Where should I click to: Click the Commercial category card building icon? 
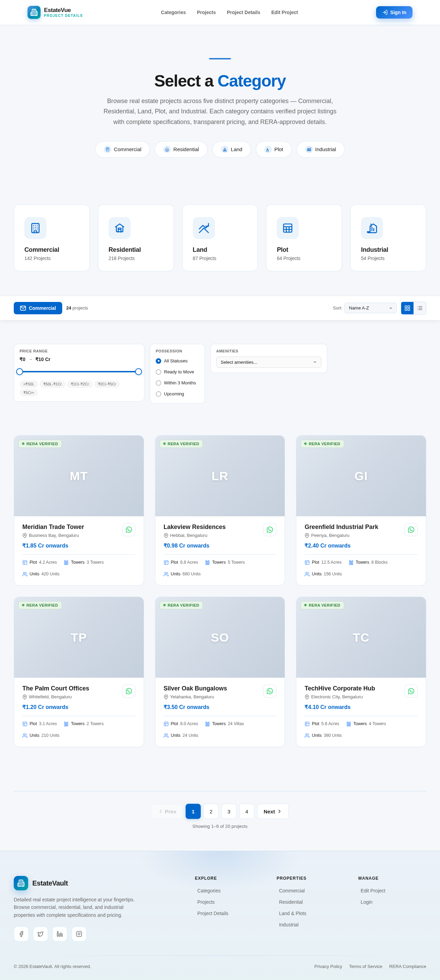(x=35, y=228)
